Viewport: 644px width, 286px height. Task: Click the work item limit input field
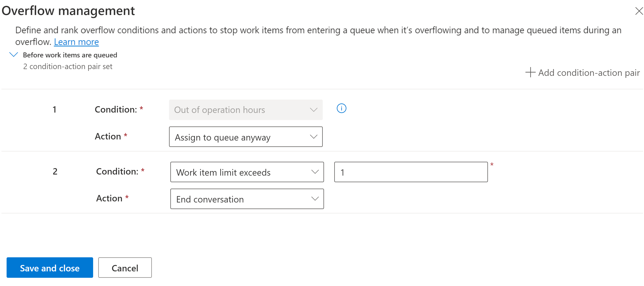(x=410, y=172)
